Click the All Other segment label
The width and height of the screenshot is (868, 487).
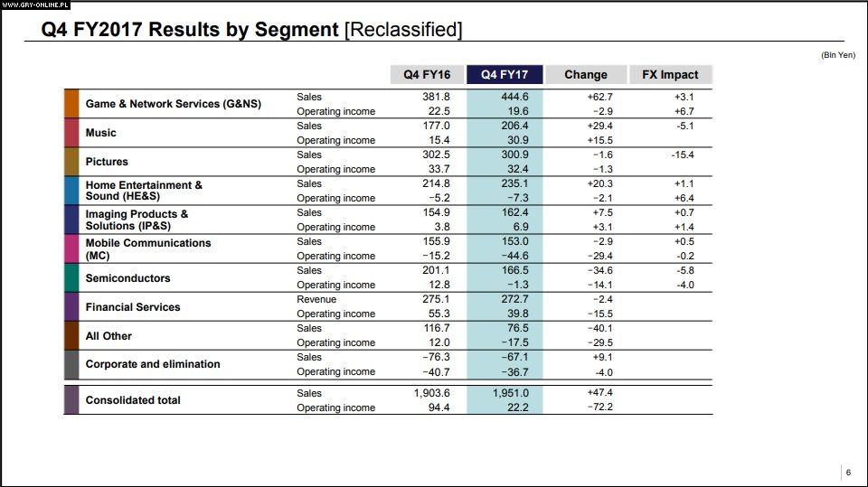[x=108, y=335]
